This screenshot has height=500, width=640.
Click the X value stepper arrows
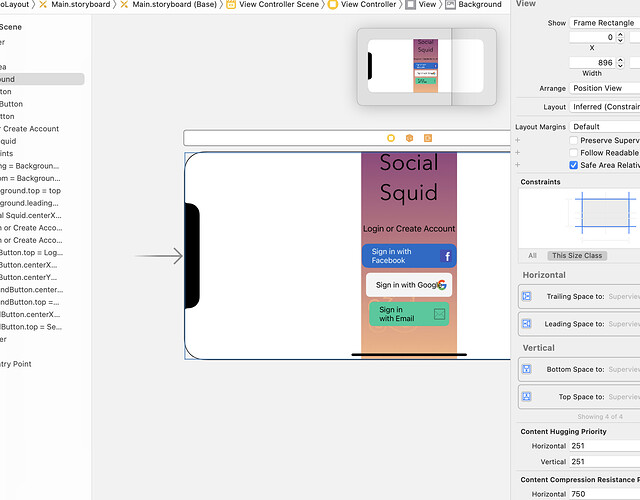[x=620, y=37]
